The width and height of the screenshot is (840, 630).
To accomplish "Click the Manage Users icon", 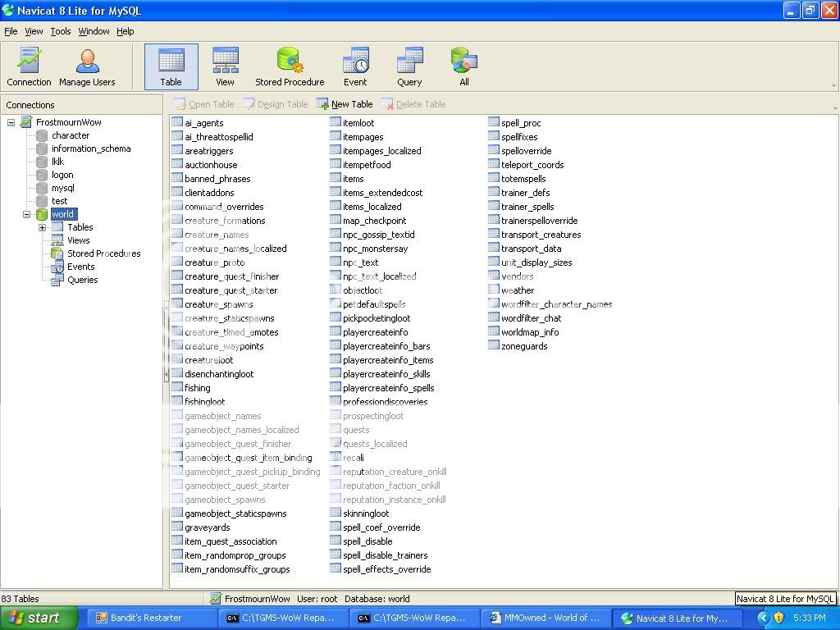I will pyautogui.click(x=87, y=67).
